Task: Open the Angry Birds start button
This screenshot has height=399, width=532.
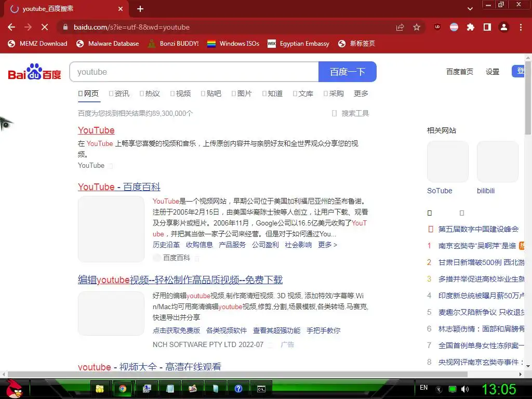Action: coord(14,389)
